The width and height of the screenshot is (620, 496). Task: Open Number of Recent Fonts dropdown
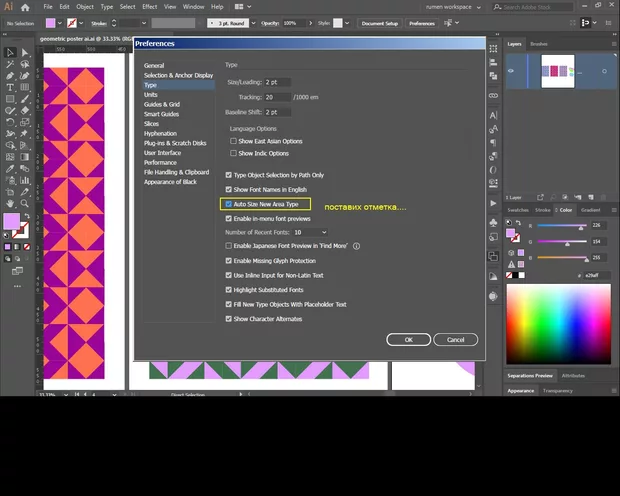pyautogui.click(x=310, y=232)
